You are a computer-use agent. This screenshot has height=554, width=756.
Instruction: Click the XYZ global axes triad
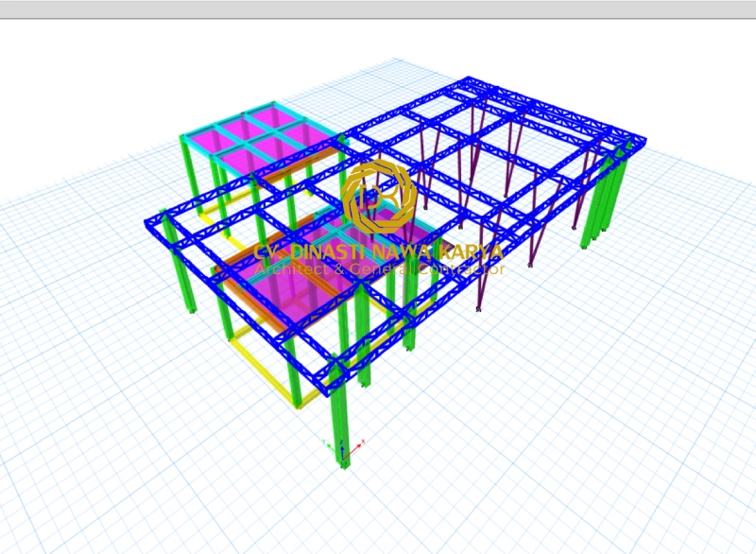[x=343, y=448]
